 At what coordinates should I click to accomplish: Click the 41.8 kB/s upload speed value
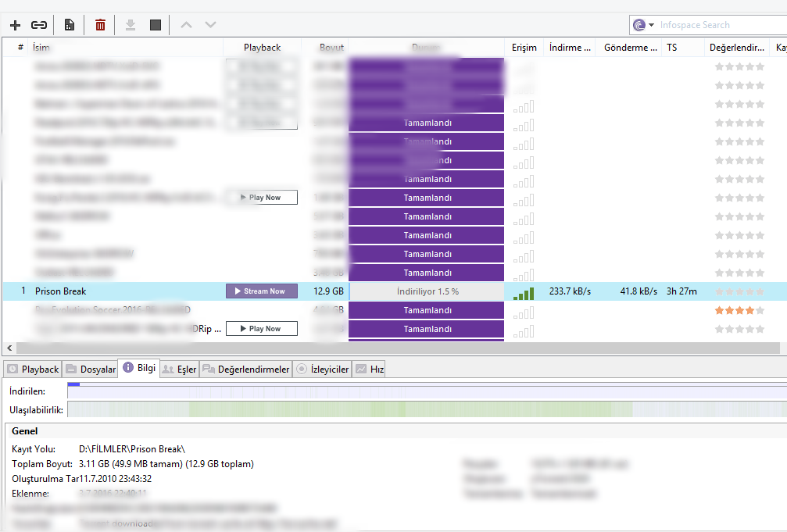tap(639, 291)
